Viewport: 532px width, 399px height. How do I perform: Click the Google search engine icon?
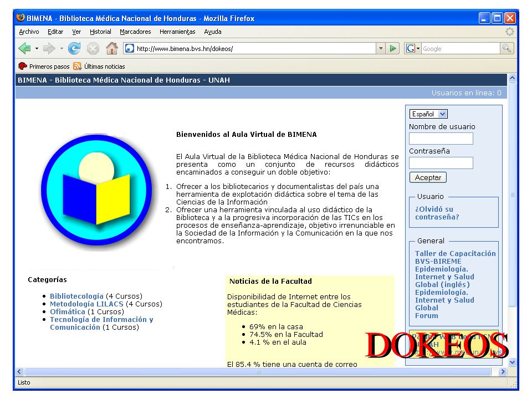click(x=410, y=49)
